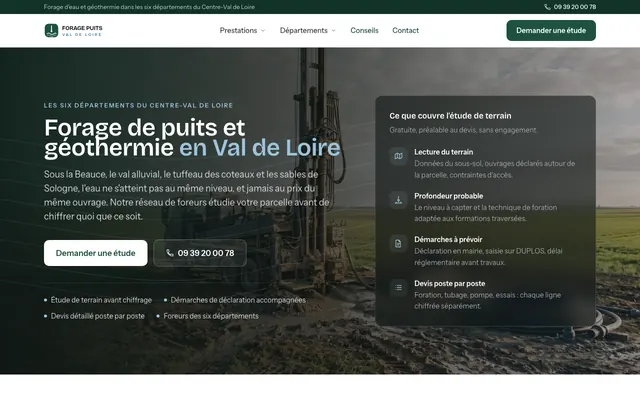This screenshot has height=400, width=640.
Task: Click the top bar phone number 09 39 20 00 78
Action: tap(575, 7)
